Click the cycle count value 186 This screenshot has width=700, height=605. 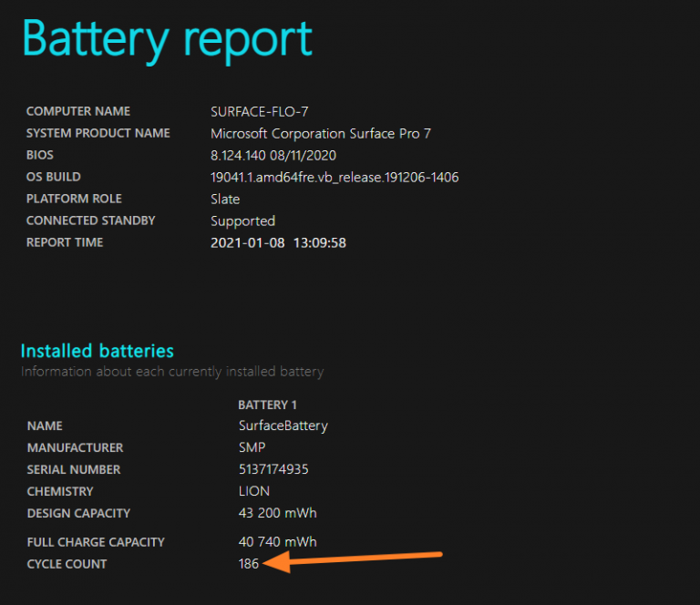click(x=249, y=564)
